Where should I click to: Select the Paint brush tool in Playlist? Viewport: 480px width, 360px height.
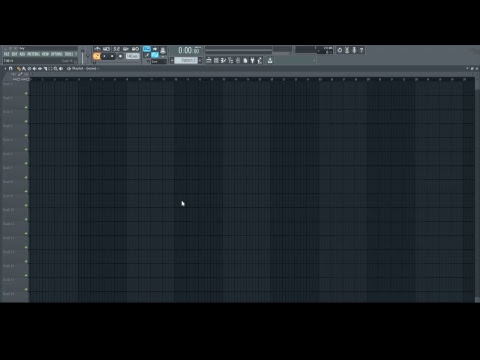click(24, 68)
